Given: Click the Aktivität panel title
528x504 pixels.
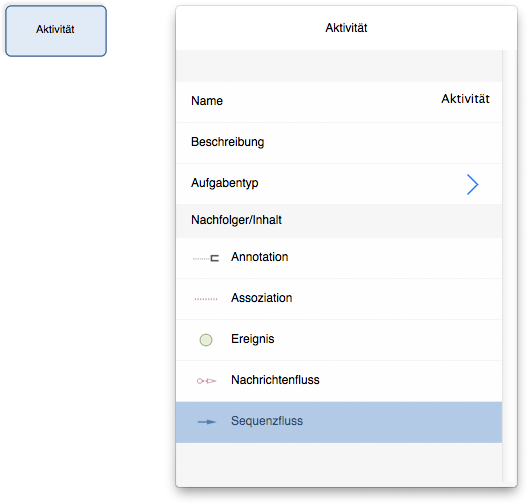Looking at the screenshot, I should (346, 28).
